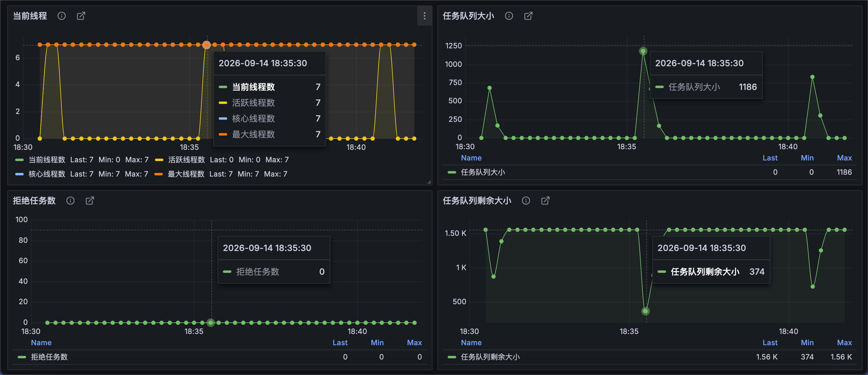The width and height of the screenshot is (868, 375).
Task: Open external link of 任务队列大小 panel
Action: click(528, 16)
